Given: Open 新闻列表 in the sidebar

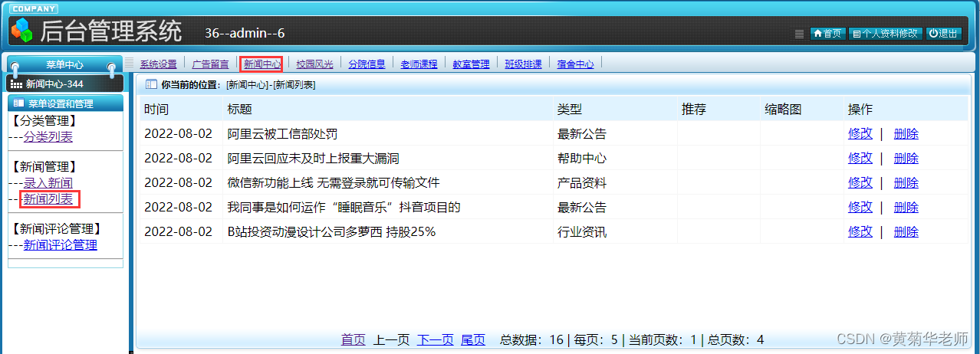Looking at the screenshot, I should point(49,199).
